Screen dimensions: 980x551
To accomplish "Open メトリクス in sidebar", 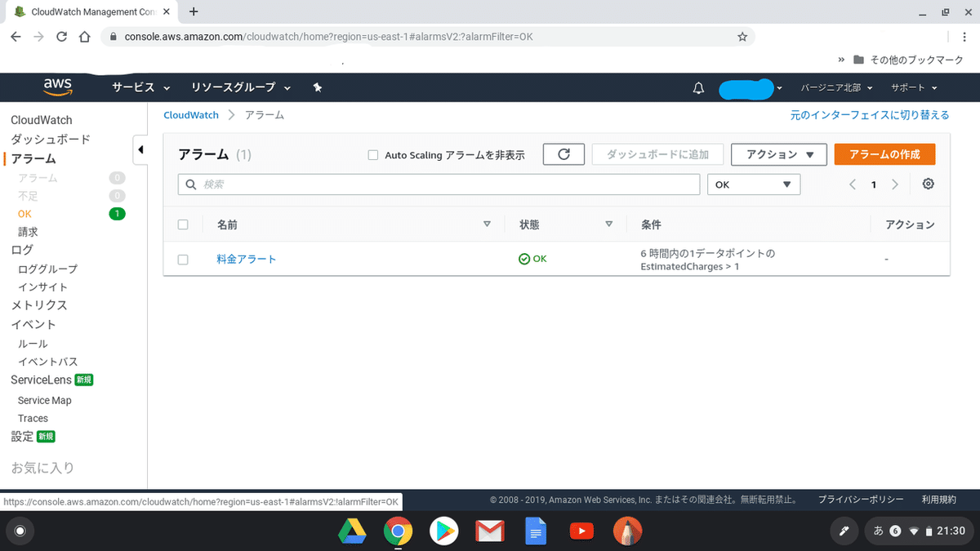I will 39,305.
